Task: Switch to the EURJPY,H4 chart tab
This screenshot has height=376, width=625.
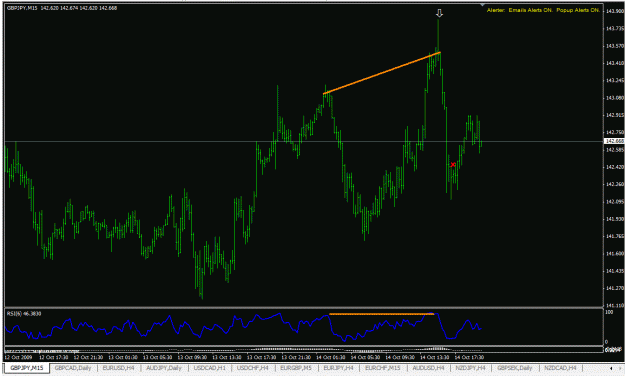Action: [338, 368]
